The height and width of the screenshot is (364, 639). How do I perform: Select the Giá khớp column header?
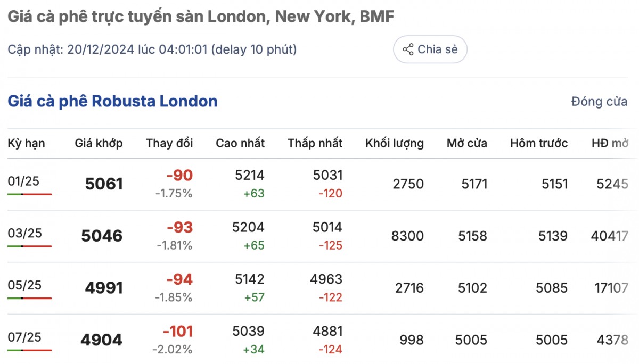coord(99,143)
